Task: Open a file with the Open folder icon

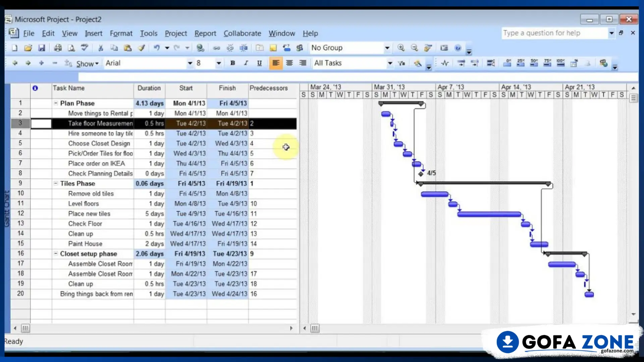Action: click(28, 48)
